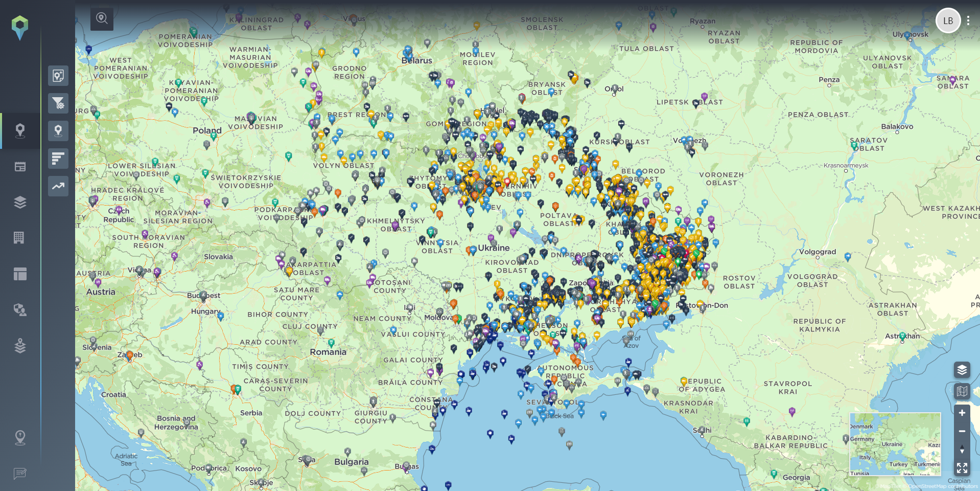Switch to the map pin view in sidebar
The image size is (980, 491).
click(x=20, y=131)
